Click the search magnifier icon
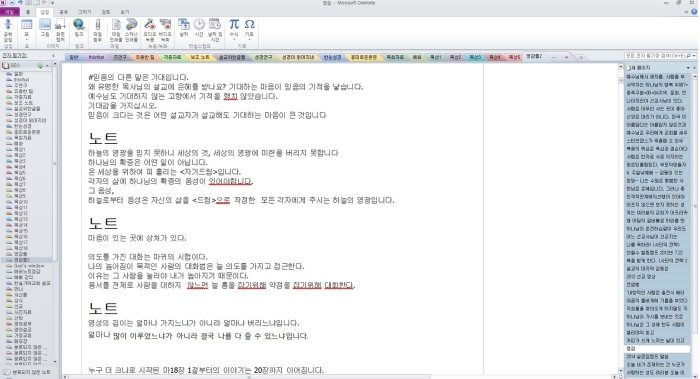 point(689,56)
